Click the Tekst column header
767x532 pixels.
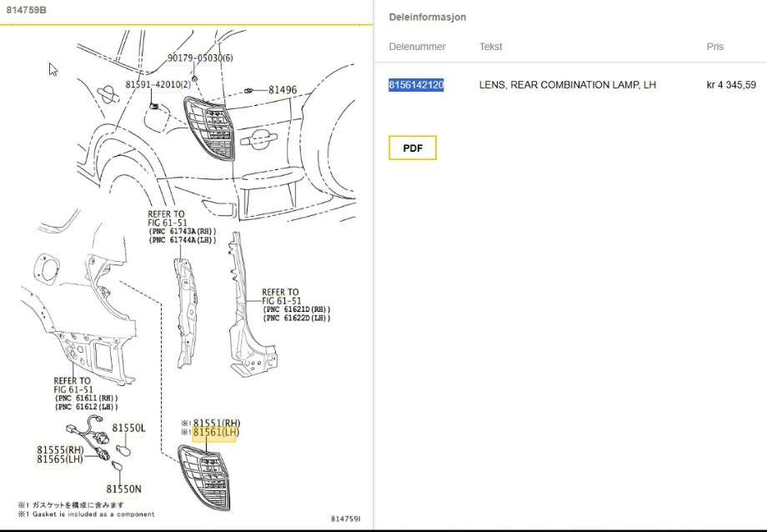490,47
